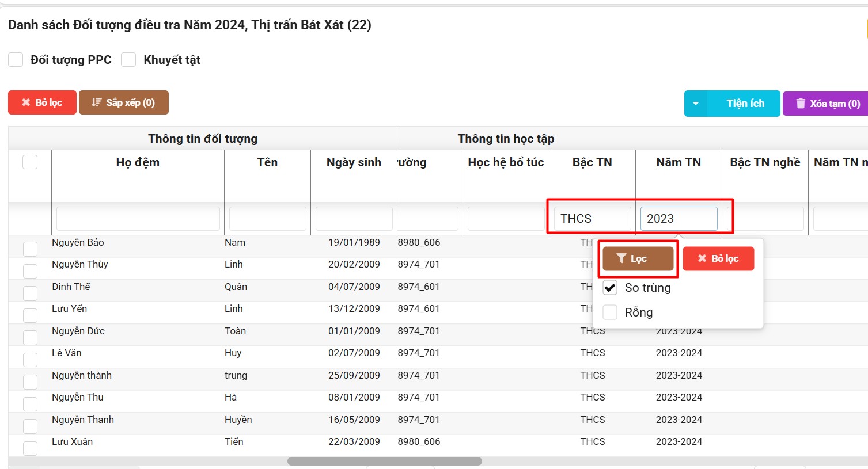Click the Tên column filter input

[267, 219]
